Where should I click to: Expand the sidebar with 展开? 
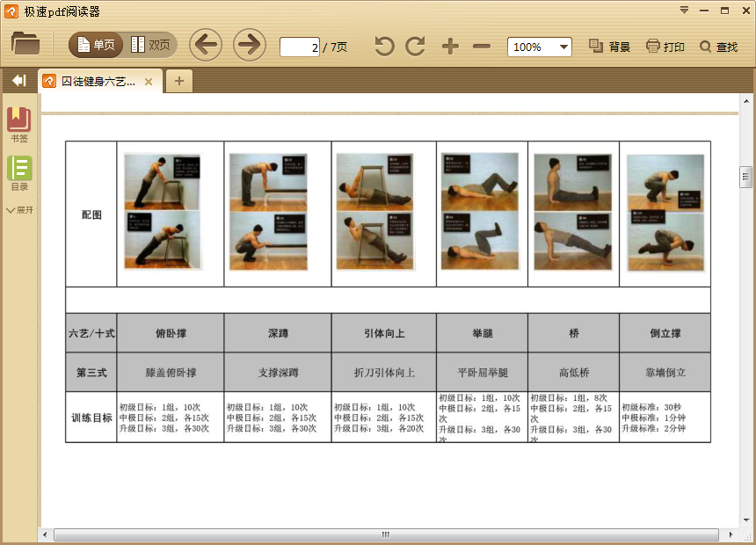(19, 210)
